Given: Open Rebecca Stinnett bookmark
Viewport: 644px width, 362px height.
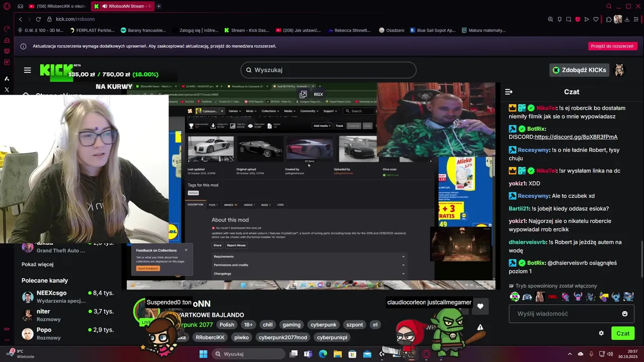Looking at the screenshot, I should click(x=349, y=30).
